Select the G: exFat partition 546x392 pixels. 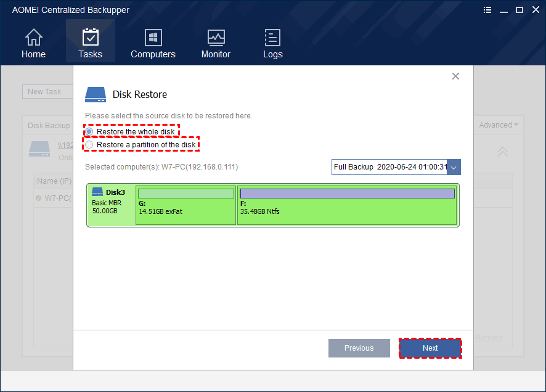pos(186,205)
